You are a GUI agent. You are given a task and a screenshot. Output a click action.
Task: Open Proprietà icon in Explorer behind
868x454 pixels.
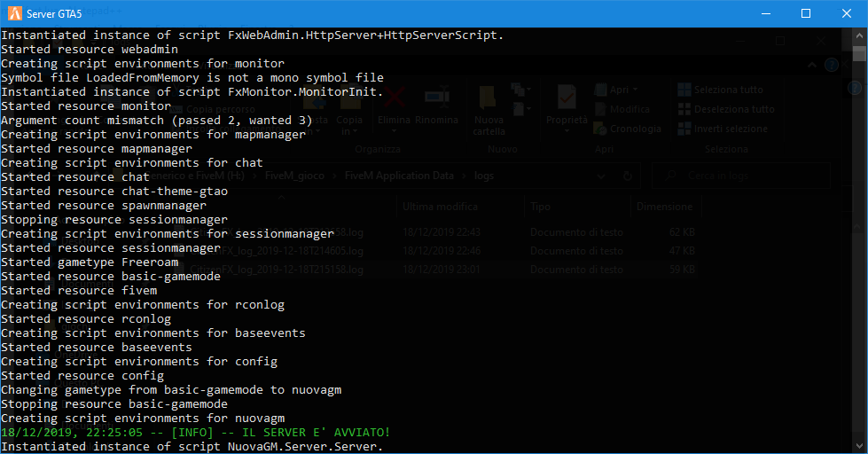click(567, 98)
